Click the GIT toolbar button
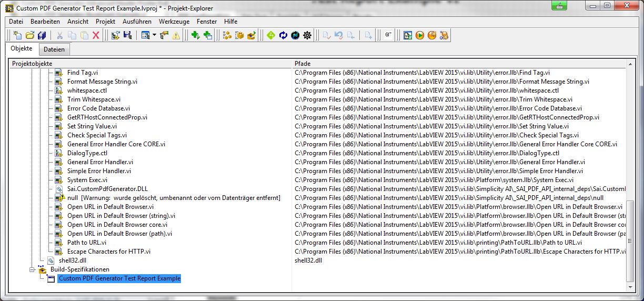This screenshot has width=644, height=301. pyautogui.click(x=388, y=36)
